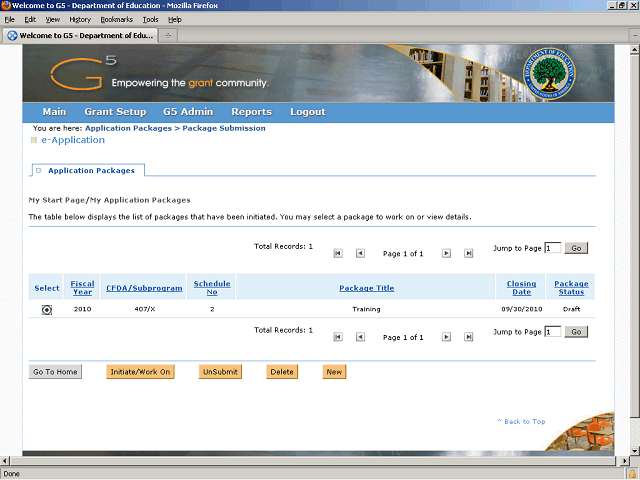Click the bottom pager previous-page arrow
This screenshot has width=640, height=480.
tap(360, 337)
